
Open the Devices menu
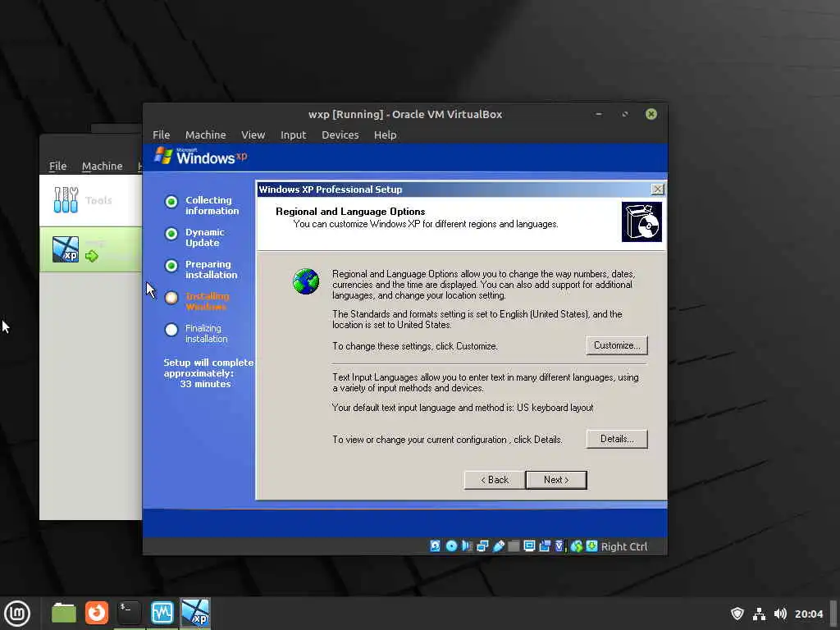(340, 135)
